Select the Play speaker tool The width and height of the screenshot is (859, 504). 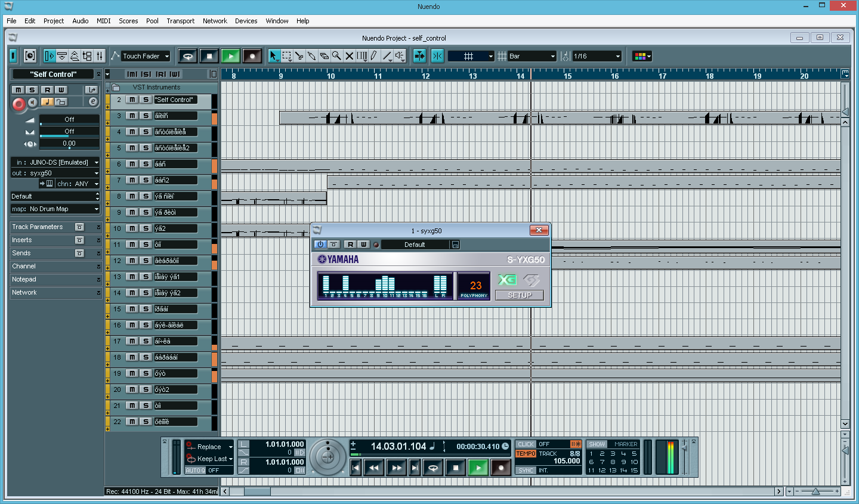[400, 56]
